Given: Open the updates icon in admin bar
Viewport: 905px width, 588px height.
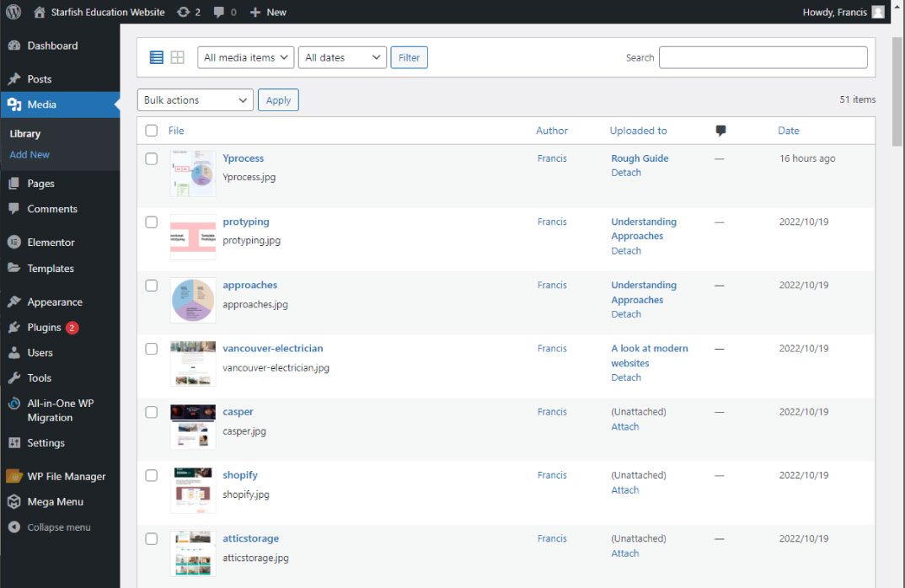Looking at the screenshot, I should 184,12.
